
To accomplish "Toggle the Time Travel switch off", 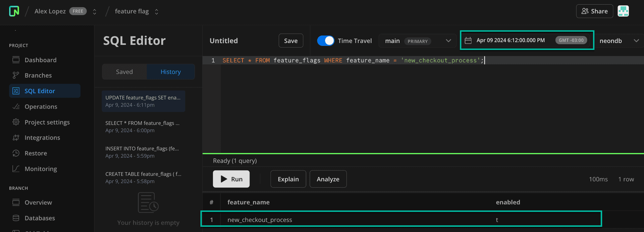I will (x=325, y=41).
